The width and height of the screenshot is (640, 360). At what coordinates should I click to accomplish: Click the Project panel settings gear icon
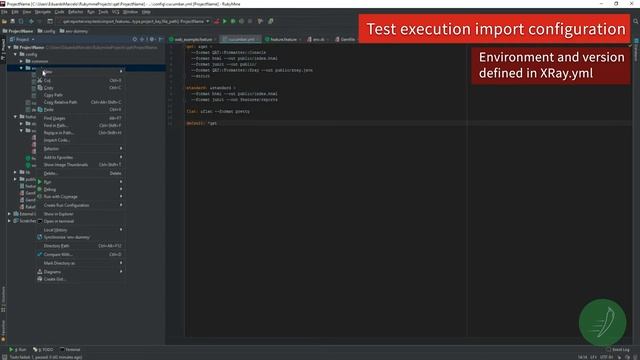[x=152, y=40]
